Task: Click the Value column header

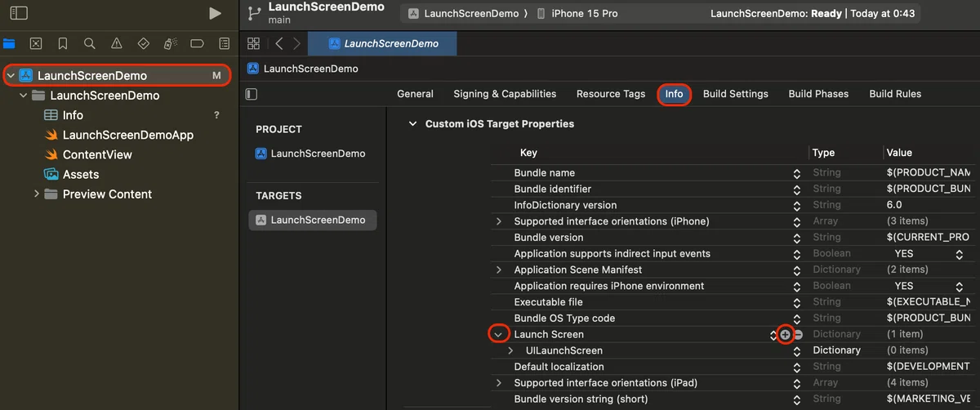Action: point(899,153)
